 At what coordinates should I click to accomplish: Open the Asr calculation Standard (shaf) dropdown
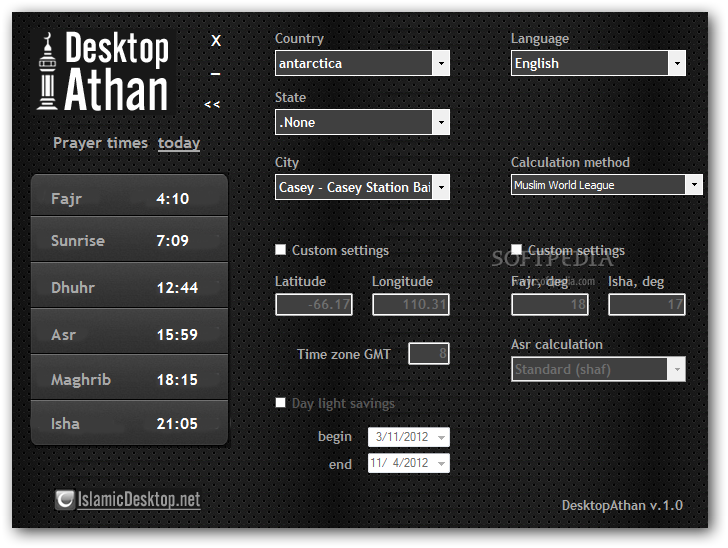[598, 369]
